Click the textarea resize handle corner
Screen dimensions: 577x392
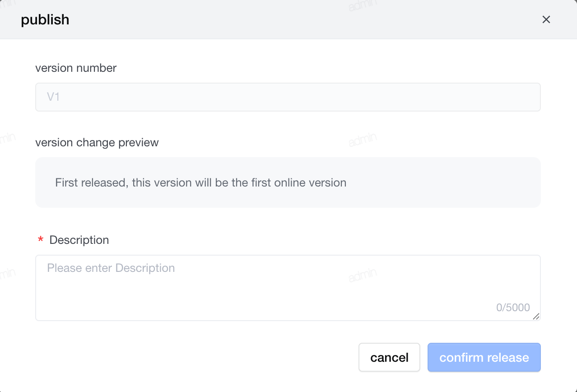(536, 317)
